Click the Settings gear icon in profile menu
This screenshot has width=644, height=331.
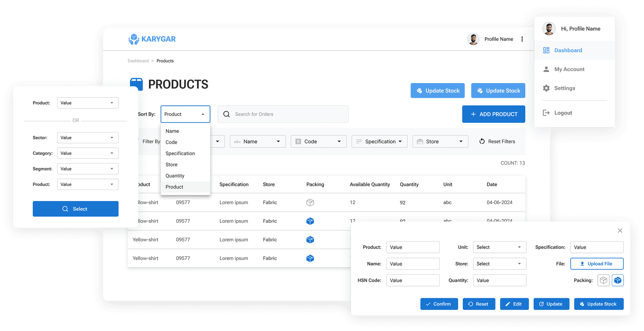[546, 88]
